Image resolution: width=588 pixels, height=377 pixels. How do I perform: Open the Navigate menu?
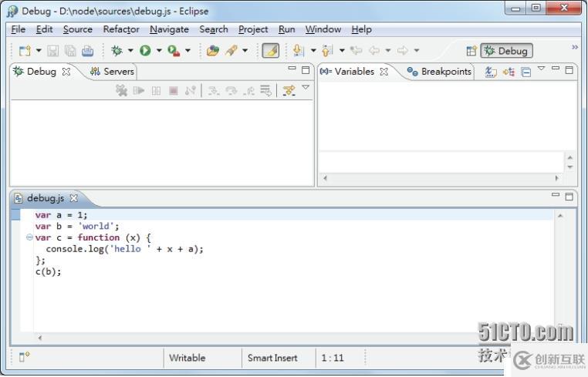[169, 29]
